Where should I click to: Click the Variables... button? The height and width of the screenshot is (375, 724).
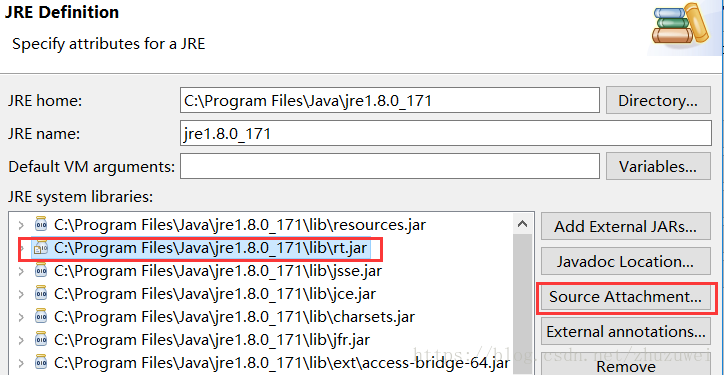click(x=658, y=166)
